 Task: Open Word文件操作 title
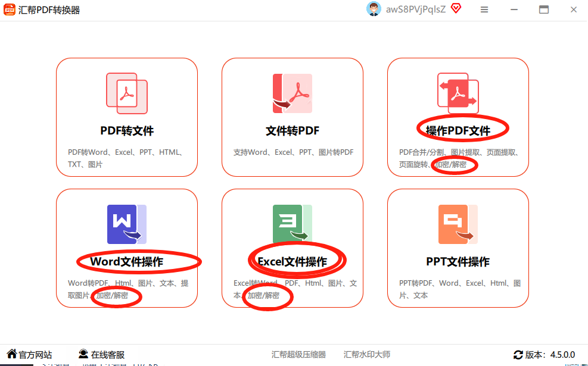coord(127,261)
